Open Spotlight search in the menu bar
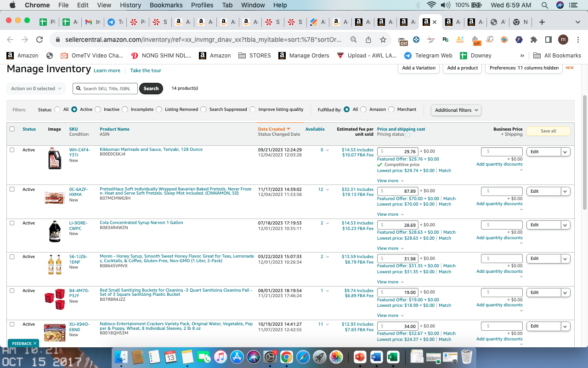The width and height of the screenshot is (588, 368). pyautogui.click(x=545, y=5)
